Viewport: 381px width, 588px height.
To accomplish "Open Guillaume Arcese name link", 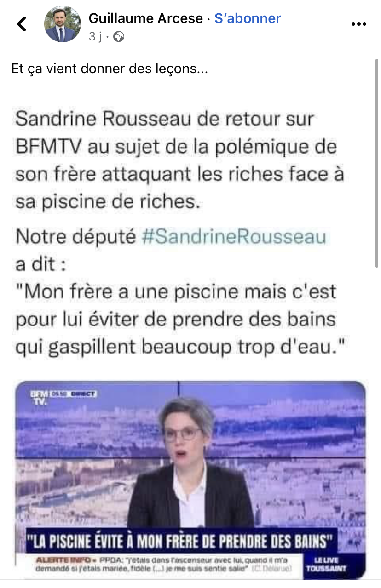I will coord(146,18).
